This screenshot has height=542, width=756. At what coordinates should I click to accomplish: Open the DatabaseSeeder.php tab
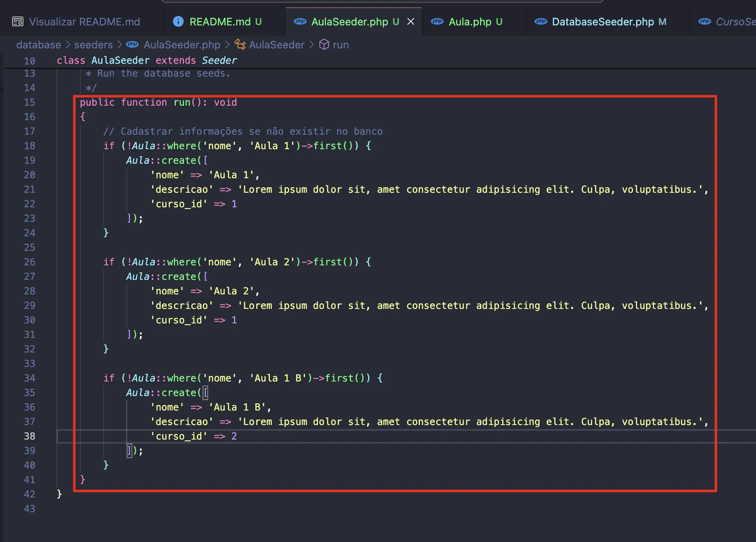(603, 22)
